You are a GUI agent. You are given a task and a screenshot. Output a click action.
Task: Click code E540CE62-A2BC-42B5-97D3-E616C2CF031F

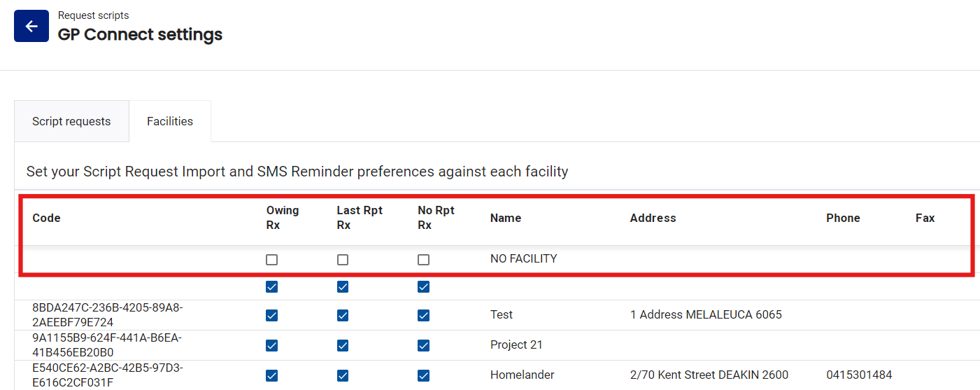[108, 375]
